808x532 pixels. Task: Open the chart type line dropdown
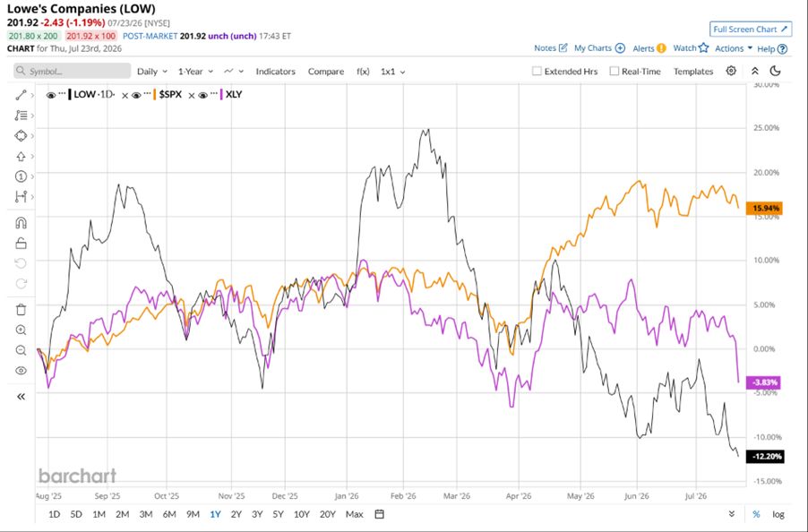click(x=234, y=72)
